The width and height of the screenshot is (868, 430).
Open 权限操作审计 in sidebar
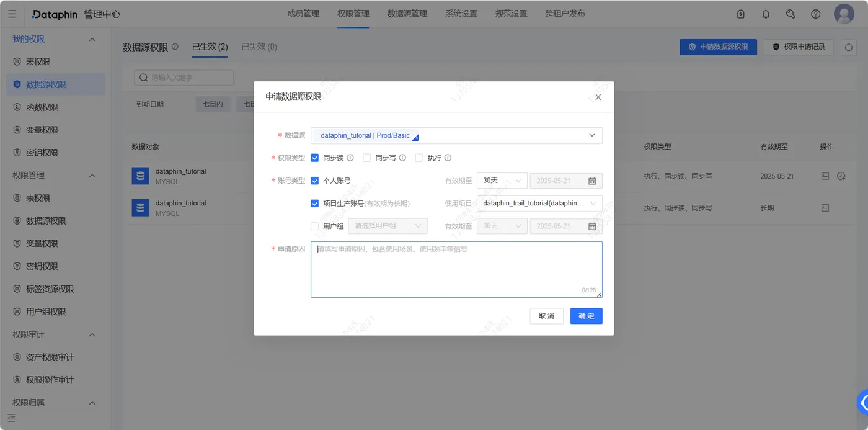[x=50, y=380]
